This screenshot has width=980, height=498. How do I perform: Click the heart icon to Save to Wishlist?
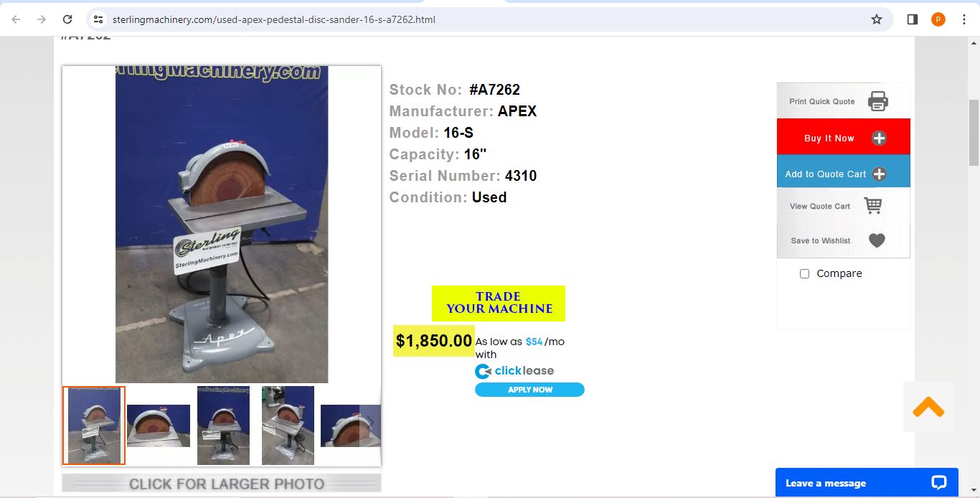877,240
